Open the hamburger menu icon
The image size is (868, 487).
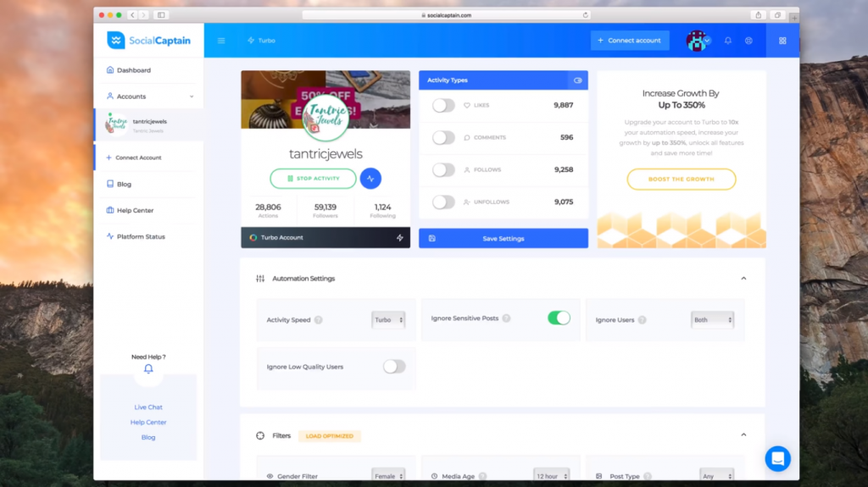pos(221,41)
